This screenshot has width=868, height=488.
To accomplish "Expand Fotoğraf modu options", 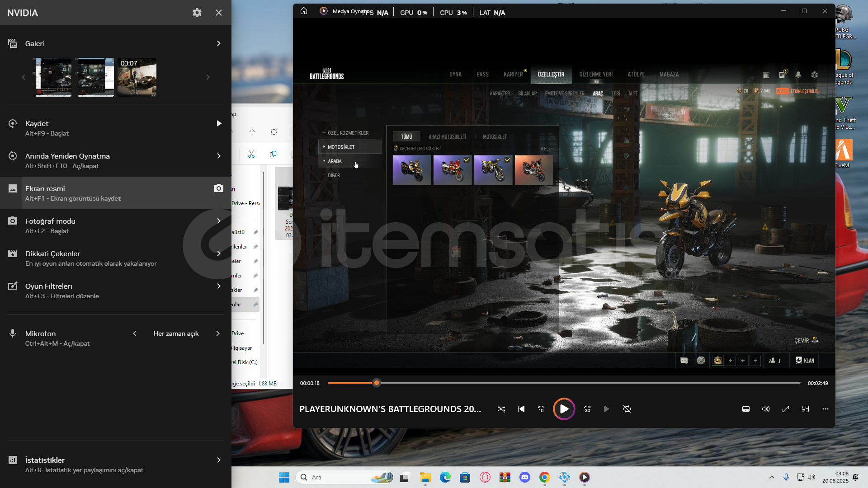I will (219, 221).
